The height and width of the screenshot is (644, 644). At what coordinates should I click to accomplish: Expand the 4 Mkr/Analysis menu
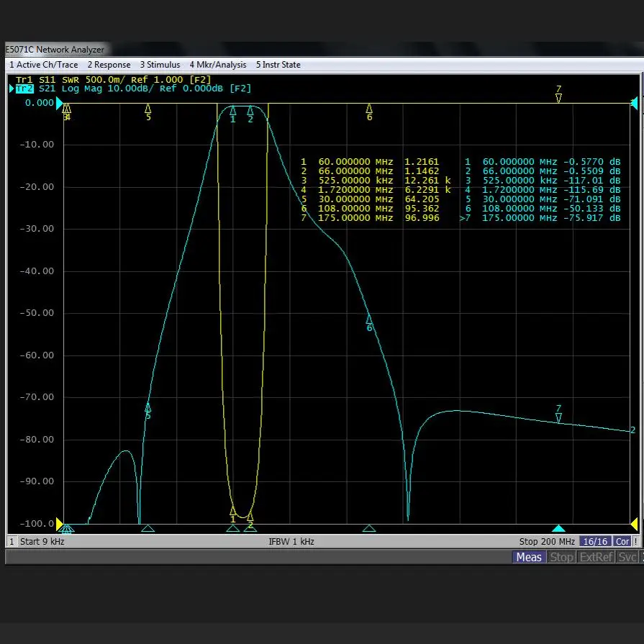(x=218, y=65)
